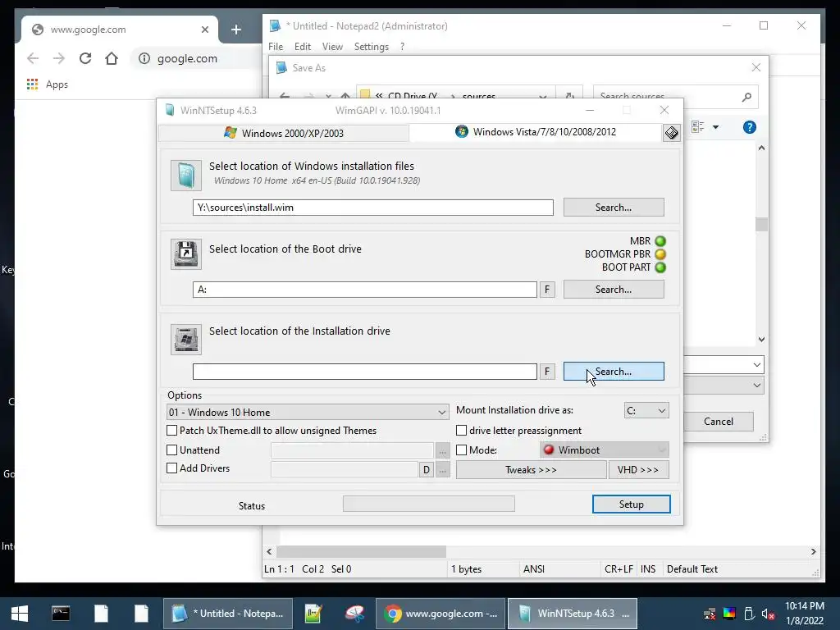Click the browse button for Unattend file
The height and width of the screenshot is (630, 840).
(x=442, y=450)
